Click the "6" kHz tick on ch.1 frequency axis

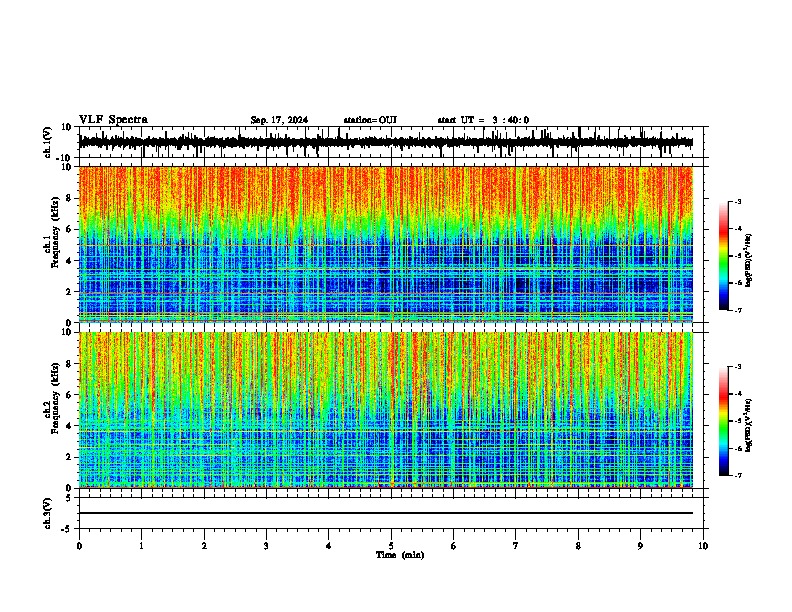pos(70,230)
